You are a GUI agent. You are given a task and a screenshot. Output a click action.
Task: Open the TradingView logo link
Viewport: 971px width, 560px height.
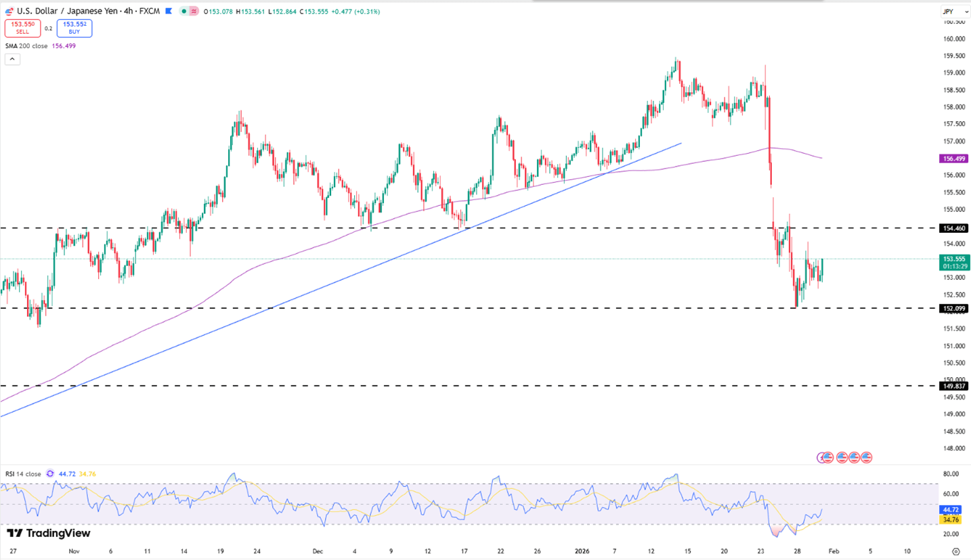coord(48,533)
